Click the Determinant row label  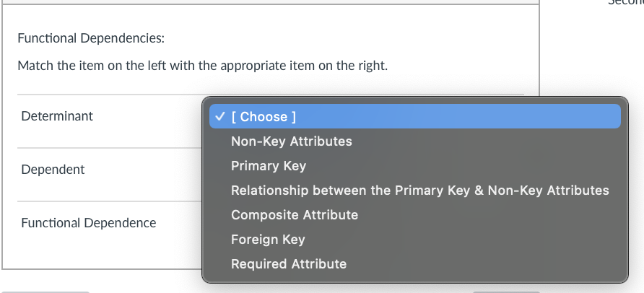[x=57, y=116]
